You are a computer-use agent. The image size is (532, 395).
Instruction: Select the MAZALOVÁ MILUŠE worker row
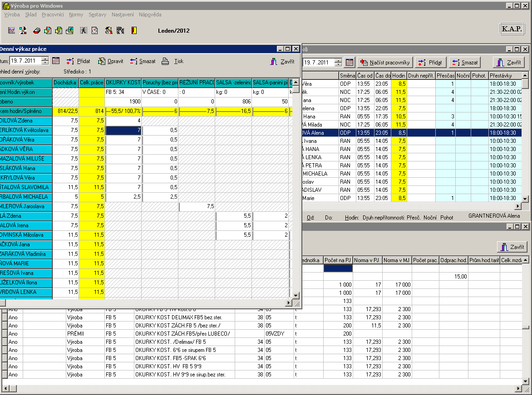146,159
